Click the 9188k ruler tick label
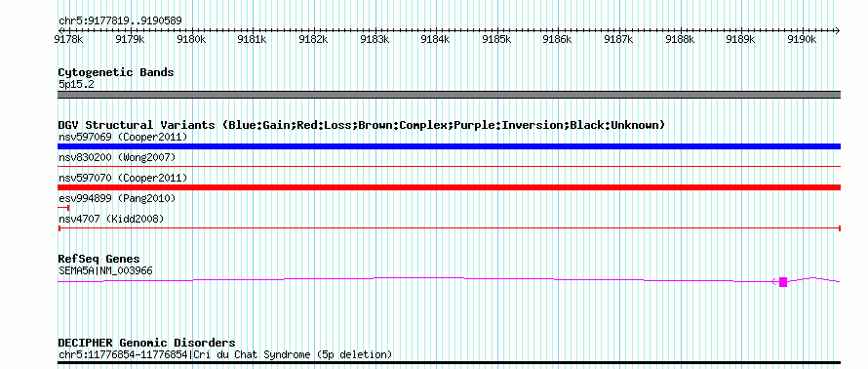This screenshot has width=868, height=369. (680, 39)
